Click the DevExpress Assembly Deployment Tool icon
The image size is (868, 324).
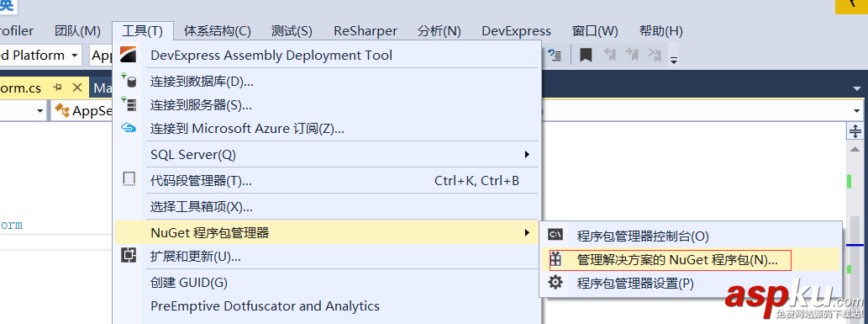(x=128, y=56)
